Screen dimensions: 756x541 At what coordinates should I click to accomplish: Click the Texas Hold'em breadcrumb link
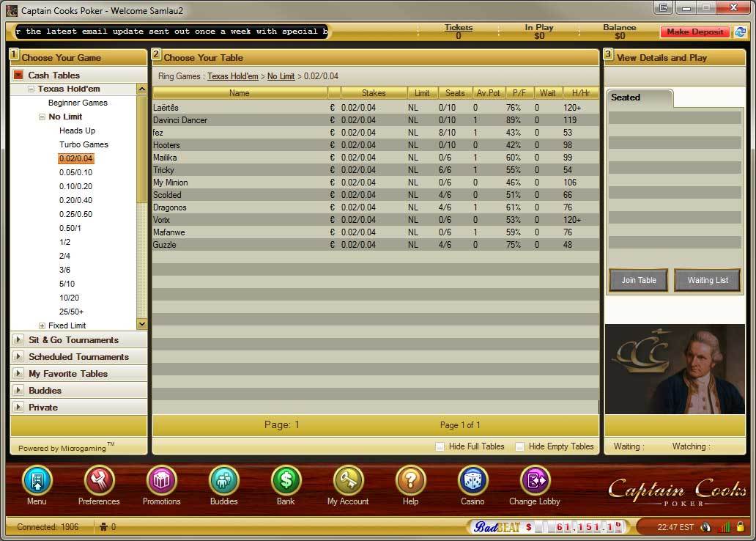[233, 76]
